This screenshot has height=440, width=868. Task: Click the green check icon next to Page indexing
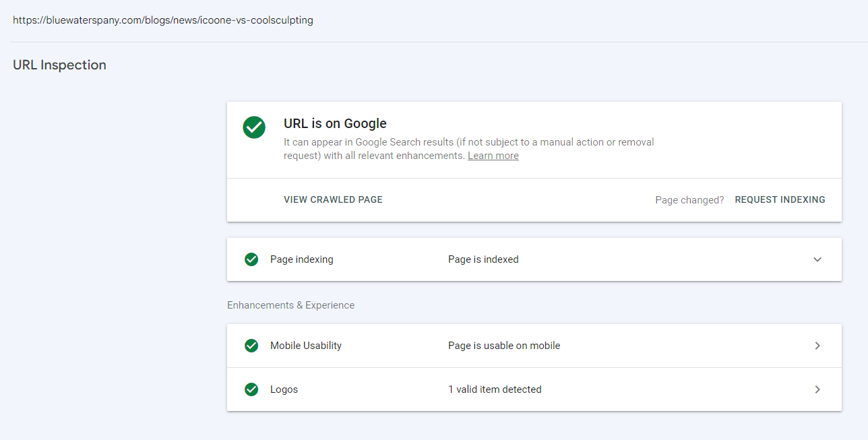click(x=251, y=259)
